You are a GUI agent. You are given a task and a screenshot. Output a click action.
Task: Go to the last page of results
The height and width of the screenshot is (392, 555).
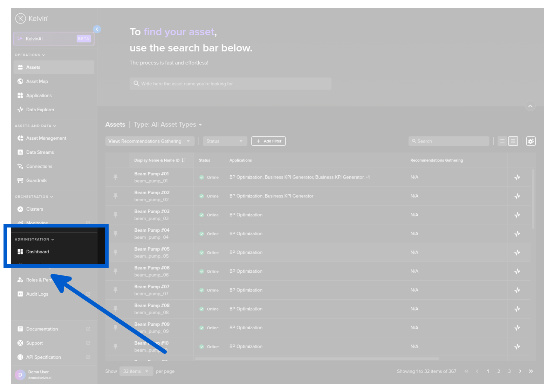pyautogui.click(x=531, y=371)
